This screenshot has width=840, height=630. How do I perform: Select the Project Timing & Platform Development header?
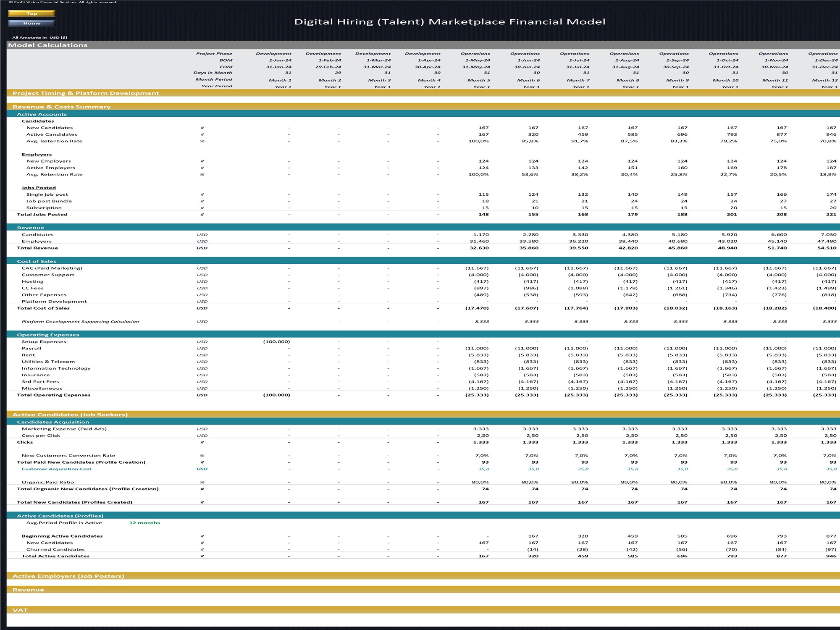423,93
